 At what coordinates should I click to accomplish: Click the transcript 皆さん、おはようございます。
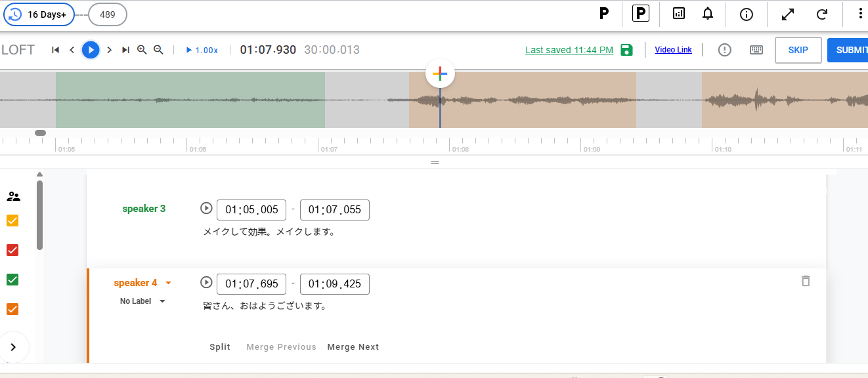tap(265, 306)
